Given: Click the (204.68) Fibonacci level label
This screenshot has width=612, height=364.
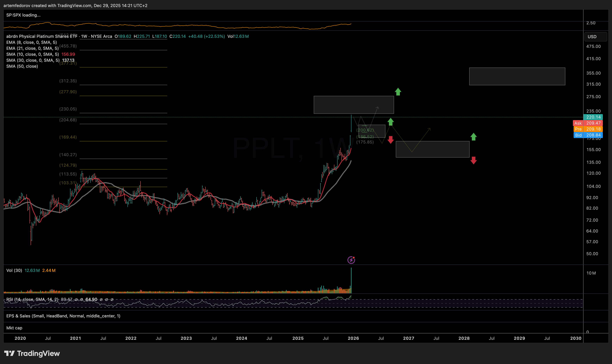Looking at the screenshot, I should [x=68, y=120].
